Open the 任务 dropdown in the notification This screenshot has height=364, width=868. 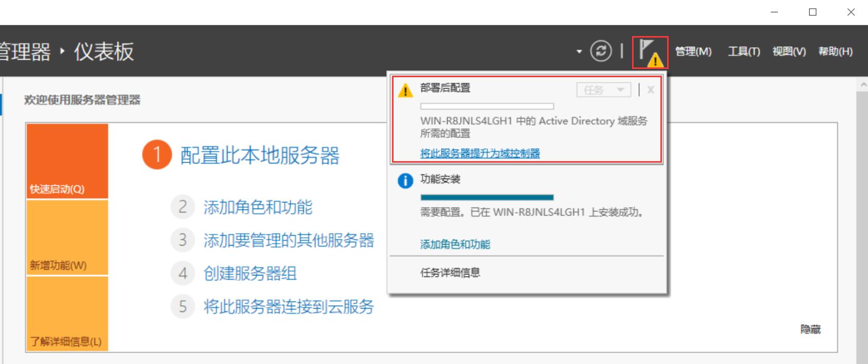[603, 89]
